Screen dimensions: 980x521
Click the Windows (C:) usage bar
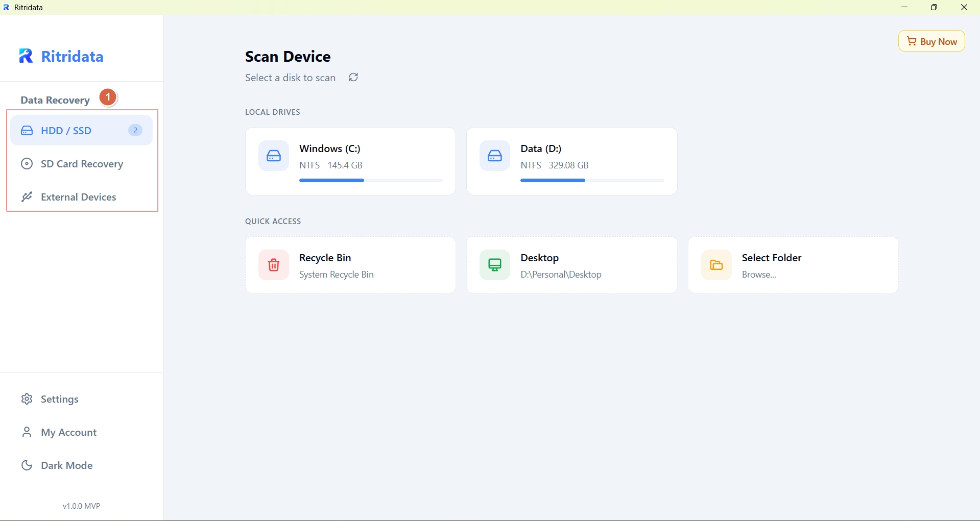[x=371, y=180]
